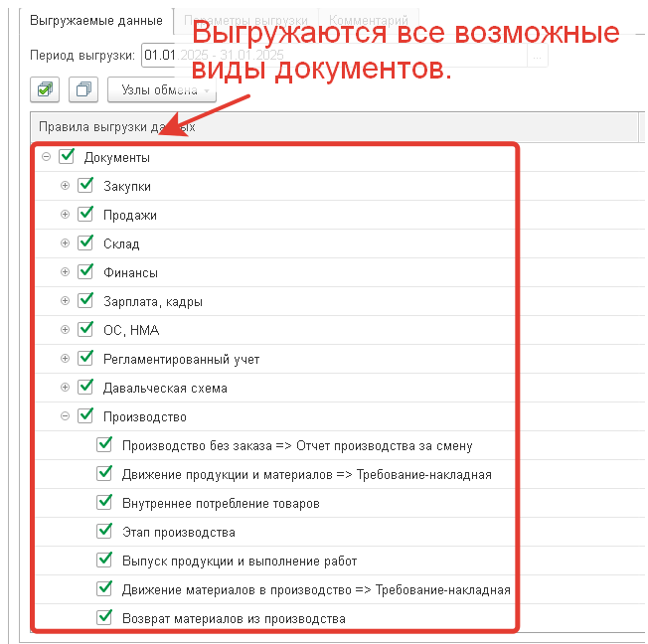This screenshot has width=648, height=644.
Task: Select the Продажи row label
Action: (130, 216)
